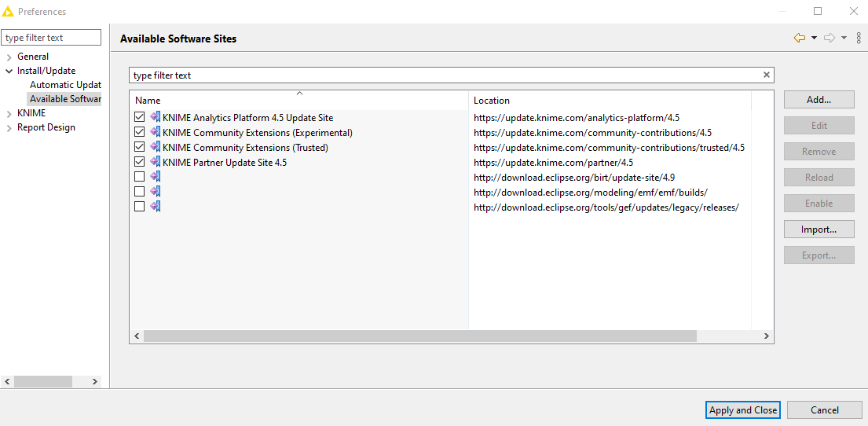Collapse the Install/Update tree node
Image resolution: width=868 pixels, height=426 pixels.
click(9, 71)
